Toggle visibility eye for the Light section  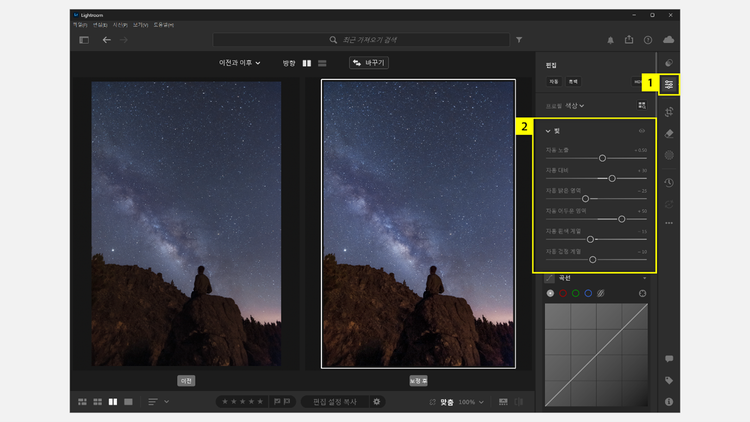642,131
